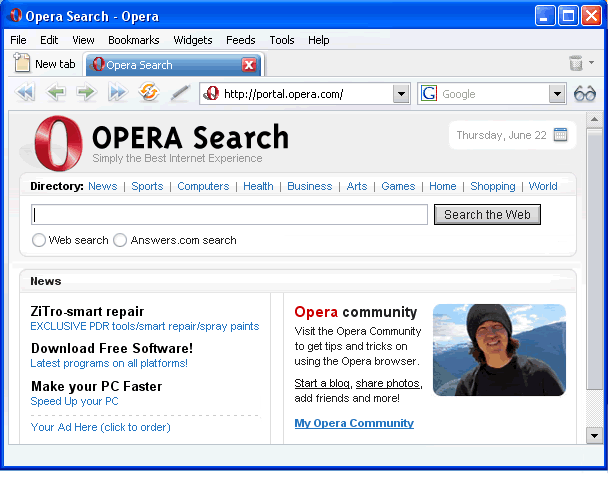Select the Web search radio button
Screen dimensions: 608x478
[39, 240]
